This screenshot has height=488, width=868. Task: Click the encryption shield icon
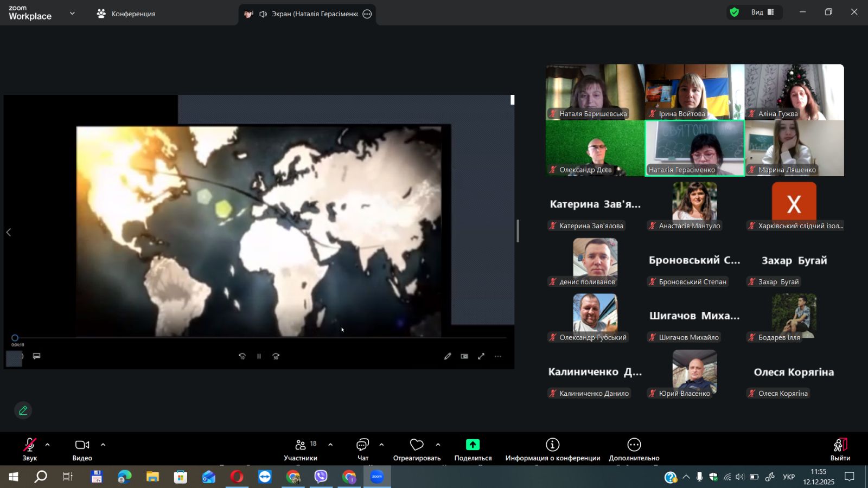pyautogui.click(x=735, y=12)
